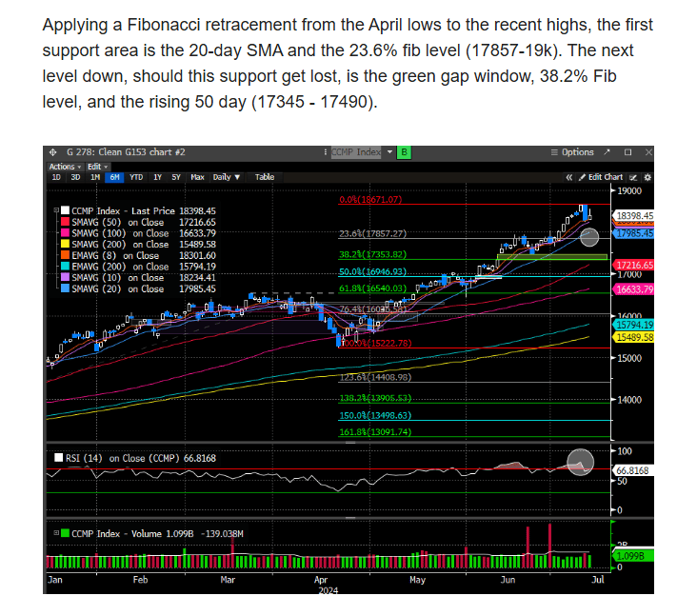Click the purple SMAVG (10) legend swatch
The height and width of the screenshot is (616, 677).
tap(65, 278)
